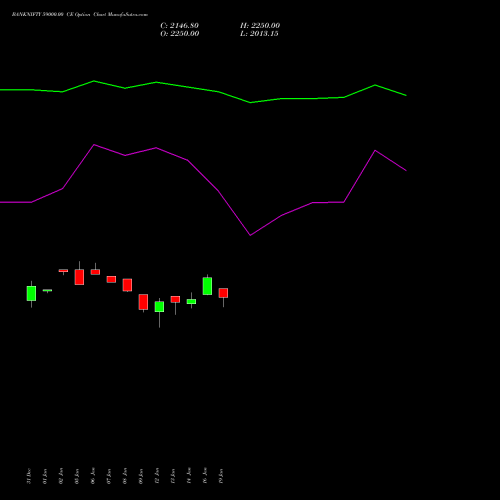Select the 19 Jan date label on the axis
The height and width of the screenshot is (500, 500).
pos(221,476)
